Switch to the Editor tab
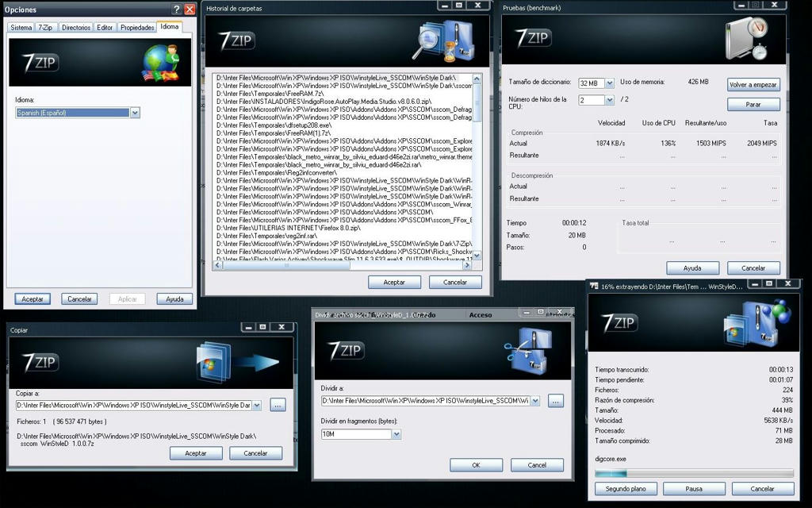The width and height of the screenshot is (812, 508). tap(105, 28)
